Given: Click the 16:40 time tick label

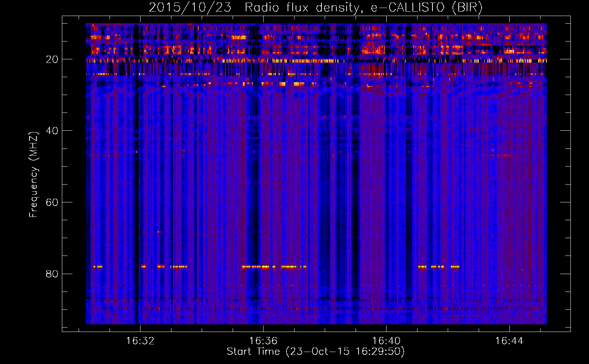Looking at the screenshot, I should tap(386, 341).
